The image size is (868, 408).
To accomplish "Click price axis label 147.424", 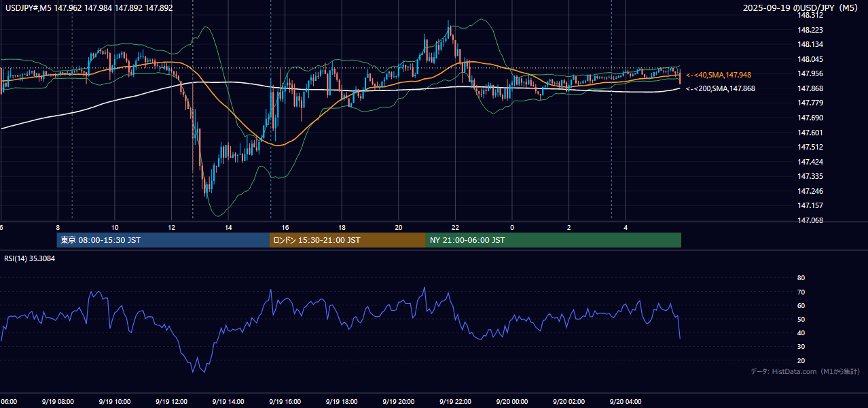I will click(810, 162).
